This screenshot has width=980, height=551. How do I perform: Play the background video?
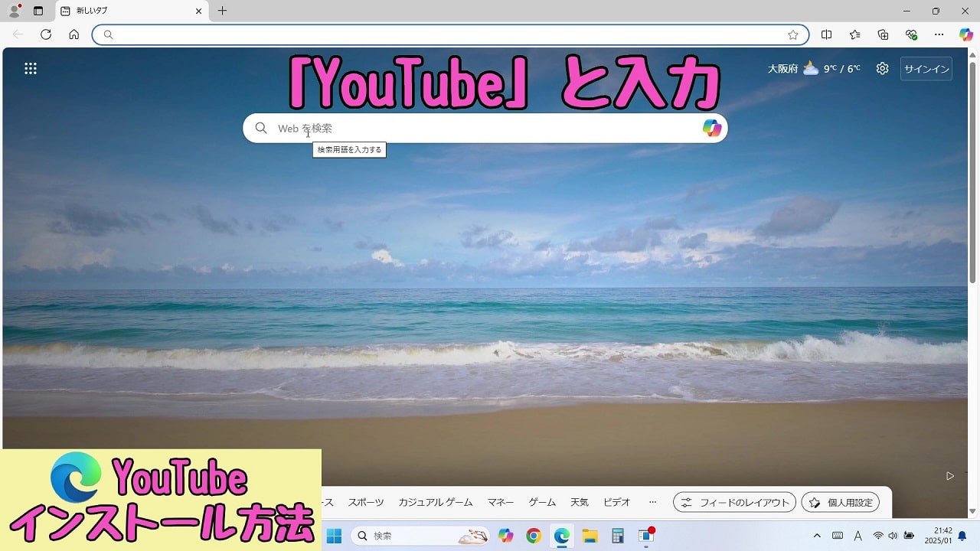950,476
